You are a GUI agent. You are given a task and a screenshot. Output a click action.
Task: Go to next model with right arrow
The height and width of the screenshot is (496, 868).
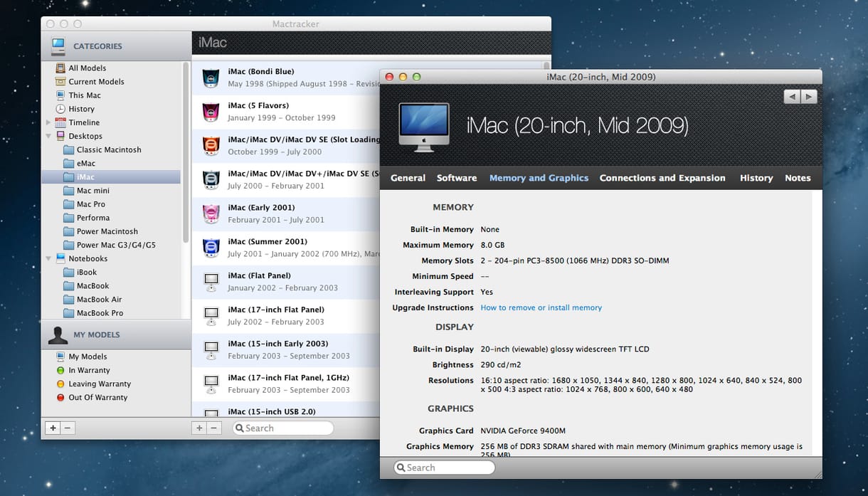[x=809, y=97]
